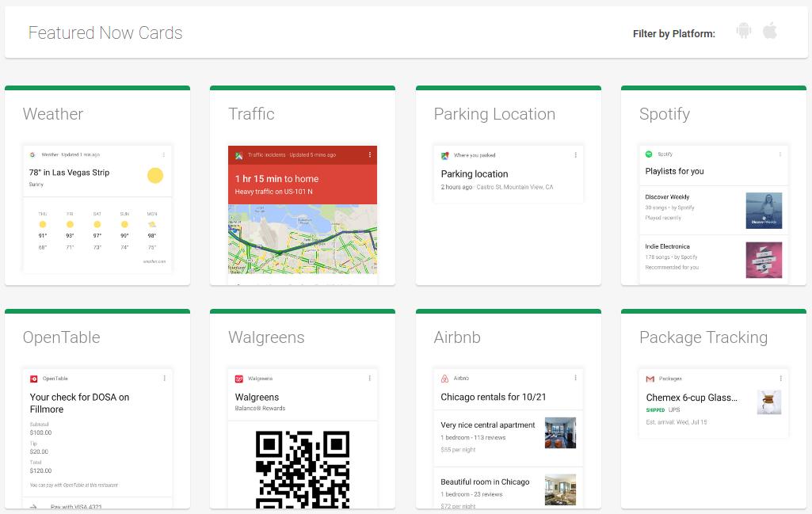This screenshot has width=812, height=514.
Task: Click the Google weather source icon
Action: coord(31,155)
